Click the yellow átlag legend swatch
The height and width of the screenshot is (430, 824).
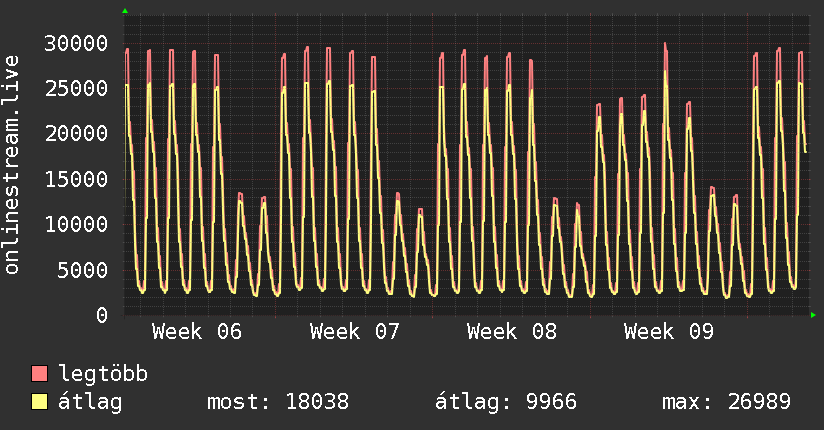[x=39, y=402]
